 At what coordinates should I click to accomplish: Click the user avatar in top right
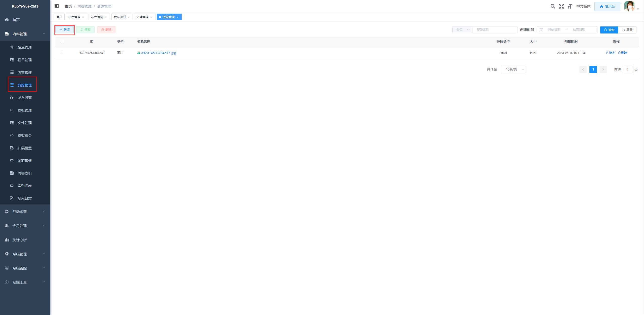pos(629,6)
